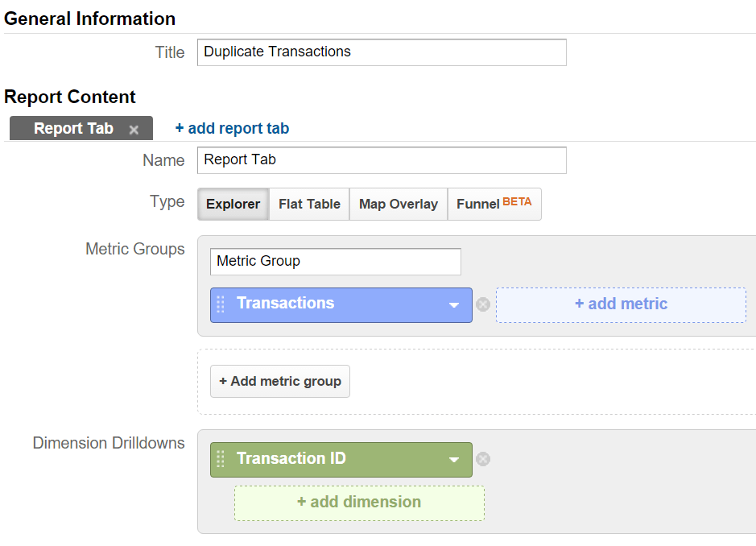Select the Explorer type option

(233, 204)
